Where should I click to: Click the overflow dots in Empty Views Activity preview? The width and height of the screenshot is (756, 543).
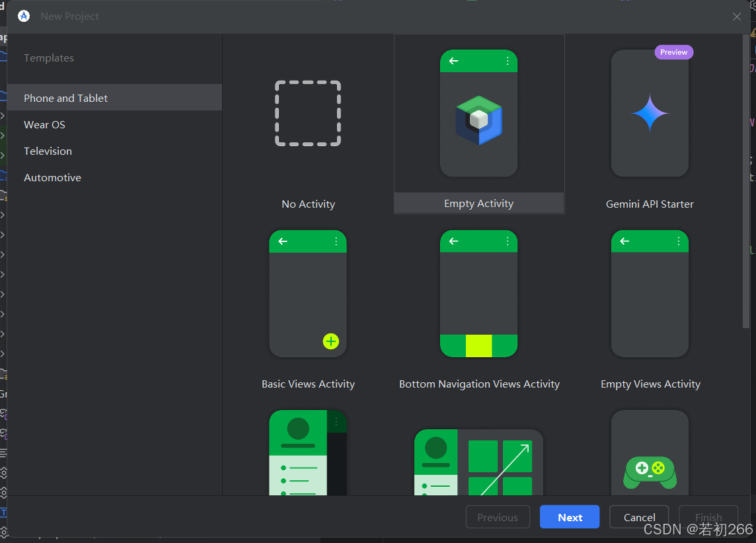click(679, 241)
